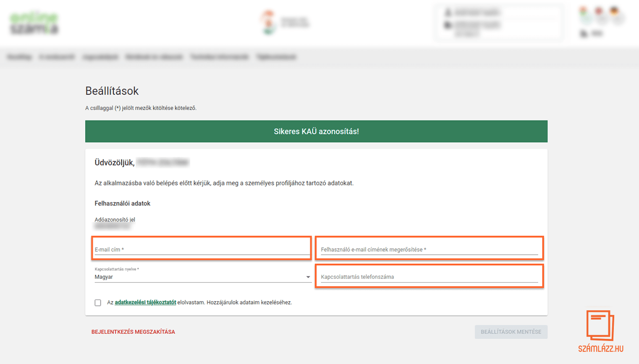Select the Hungarian flag language icon
The image size is (639, 364).
click(584, 11)
